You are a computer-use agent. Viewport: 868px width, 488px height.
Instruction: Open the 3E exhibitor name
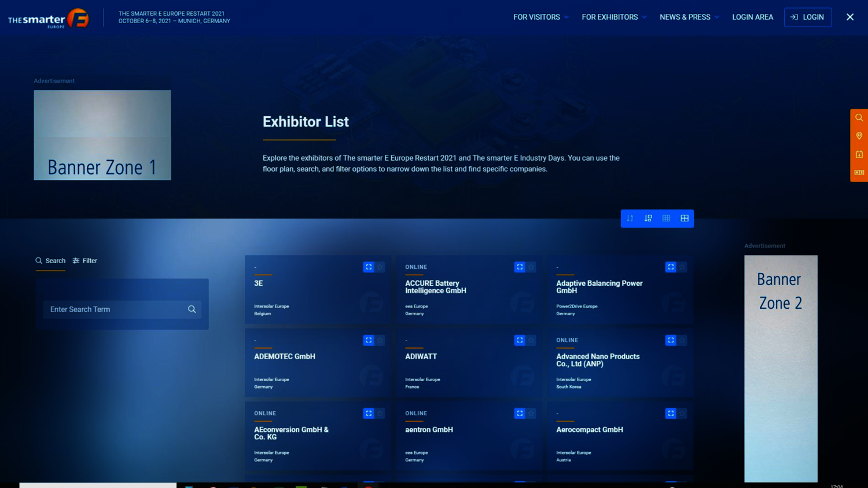pyautogui.click(x=259, y=283)
